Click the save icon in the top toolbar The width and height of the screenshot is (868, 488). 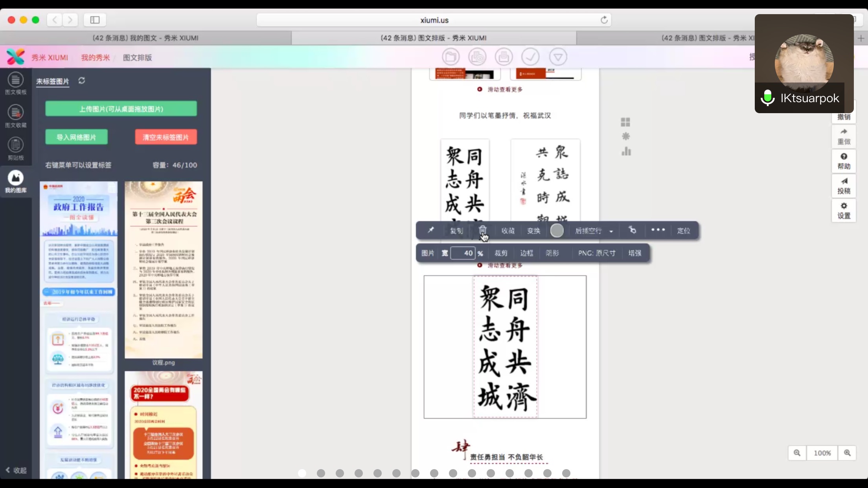(504, 57)
